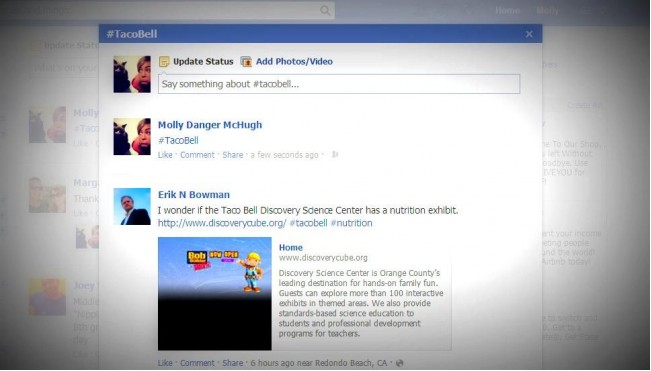Click the www.discoverycube.org preview domain text
The width and height of the screenshot is (651, 371).
(323, 258)
